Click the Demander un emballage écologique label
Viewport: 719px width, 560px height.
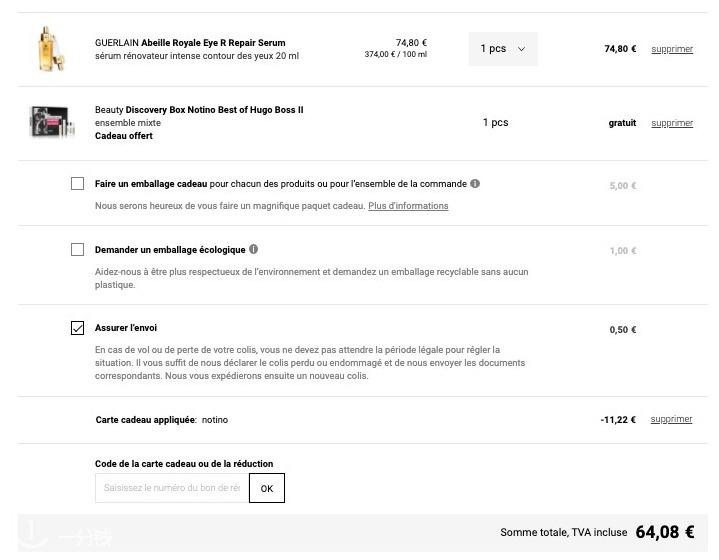point(170,250)
